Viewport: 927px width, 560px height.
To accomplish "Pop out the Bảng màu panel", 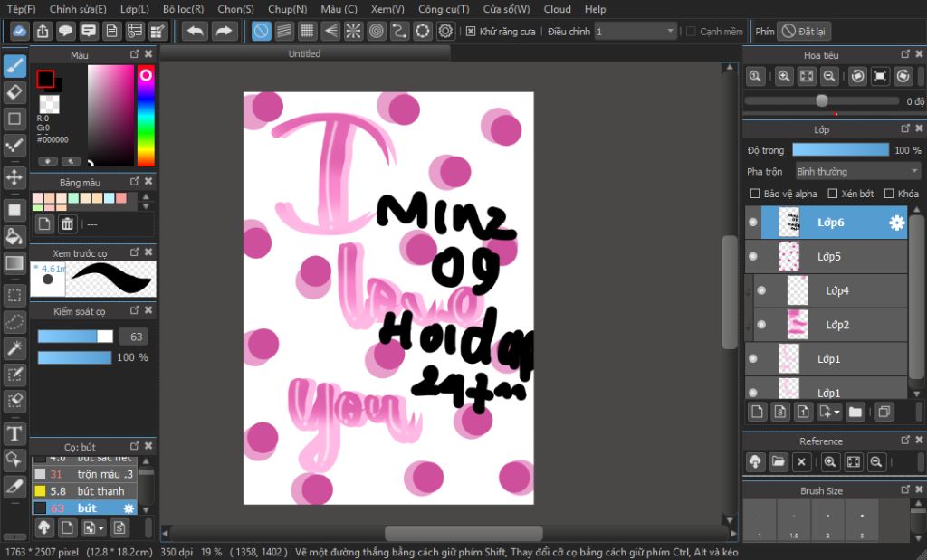I will 135,181.
